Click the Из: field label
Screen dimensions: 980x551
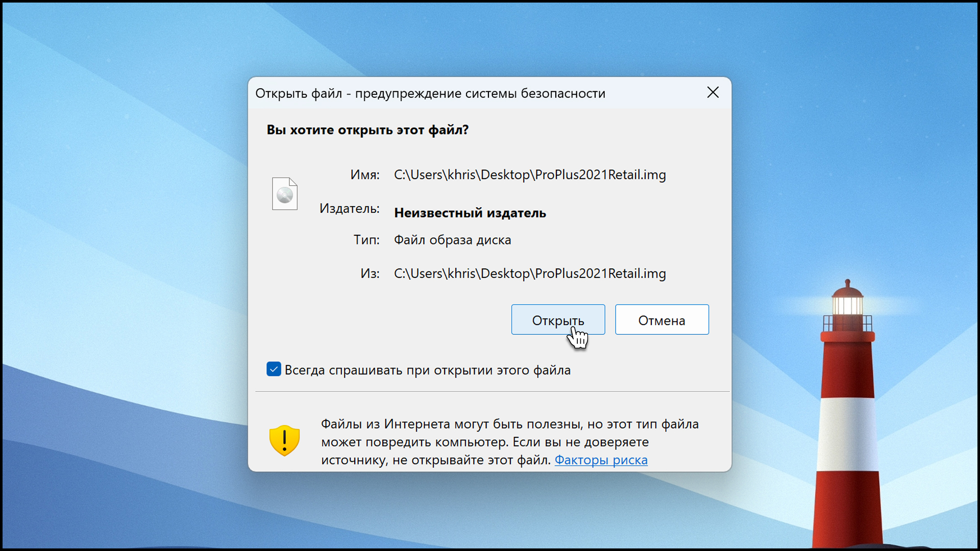click(370, 273)
